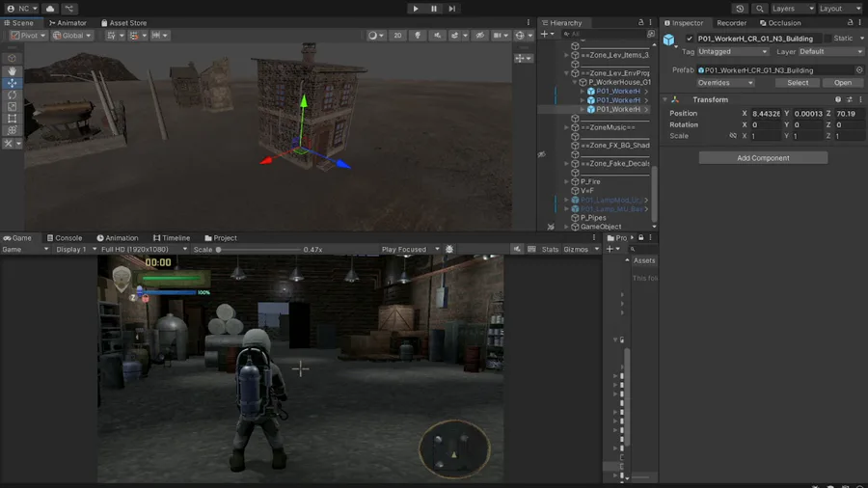868x488 pixels.
Task: Open the Layer dropdown showing Default
Action: [x=830, y=51]
